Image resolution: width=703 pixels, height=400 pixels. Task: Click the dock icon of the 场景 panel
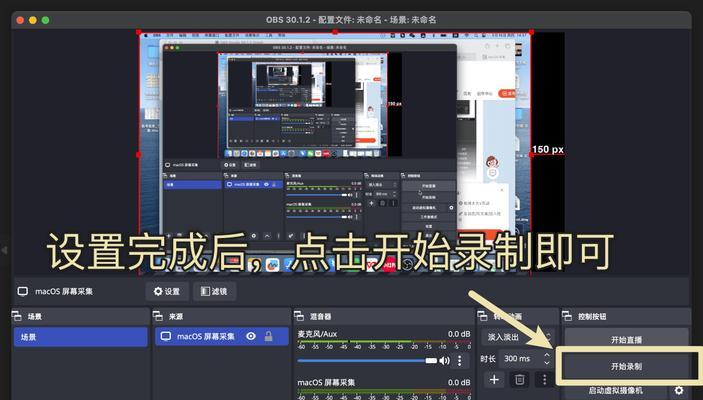pos(17,316)
